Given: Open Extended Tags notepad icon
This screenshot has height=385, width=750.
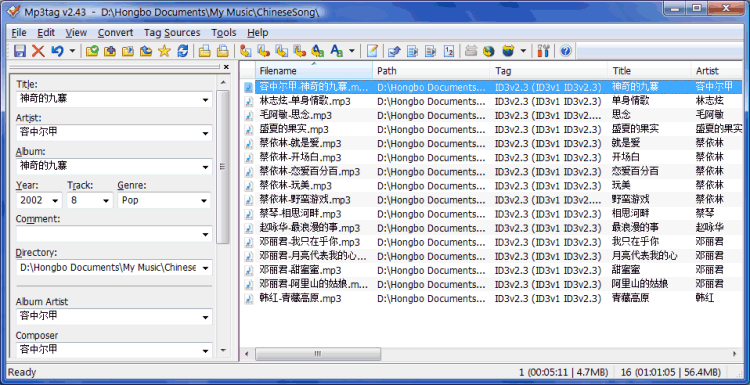Looking at the screenshot, I should pos(372,51).
